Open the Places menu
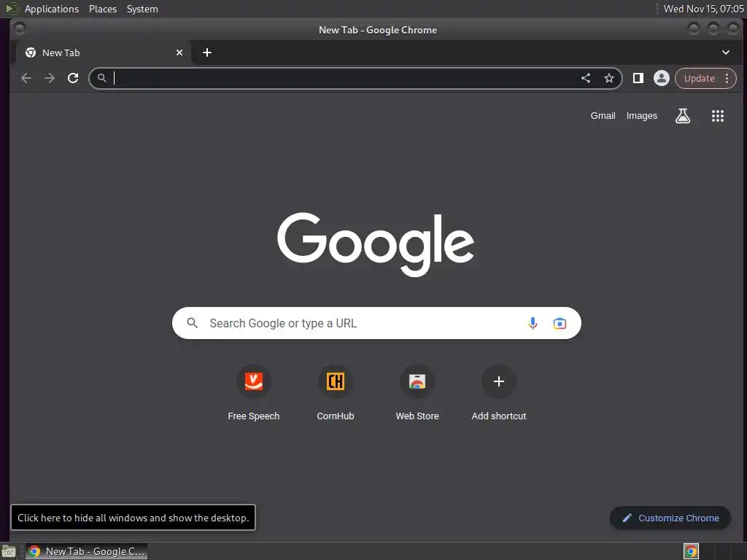 coord(103,9)
